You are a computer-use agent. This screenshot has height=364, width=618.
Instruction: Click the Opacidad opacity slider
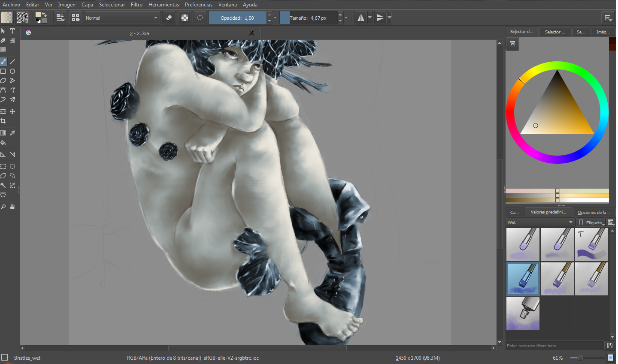pos(237,18)
